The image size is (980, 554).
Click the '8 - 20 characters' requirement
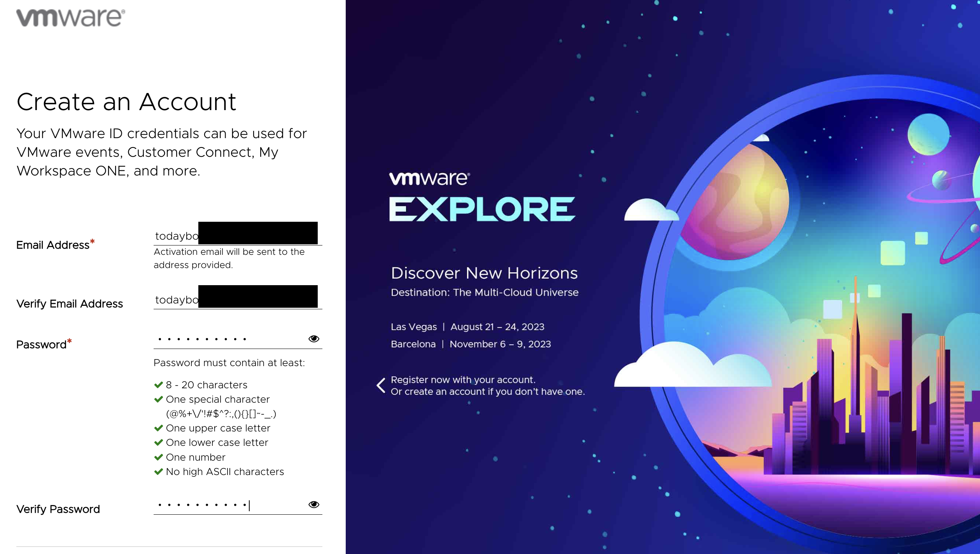206,385
